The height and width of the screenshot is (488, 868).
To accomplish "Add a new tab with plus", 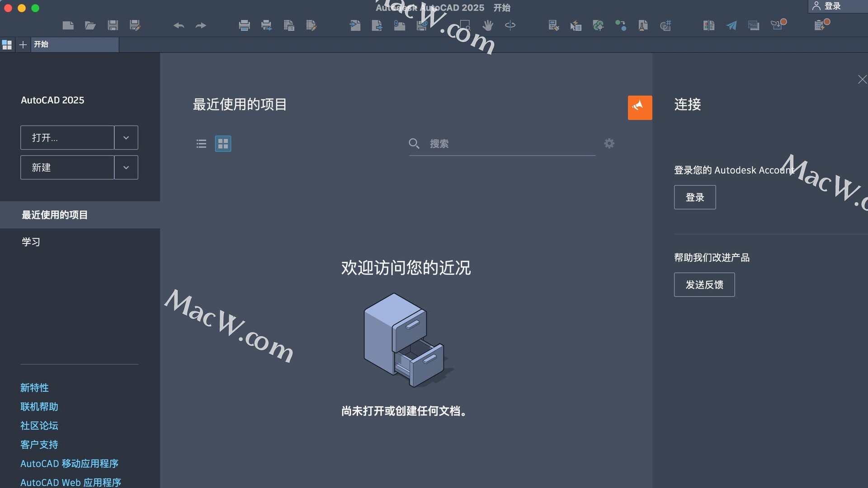I will click(x=23, y=44).
